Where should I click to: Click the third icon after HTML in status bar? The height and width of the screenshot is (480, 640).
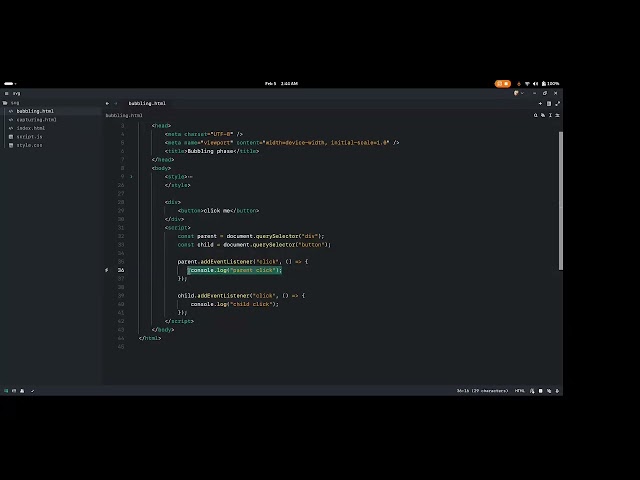(549, 391)
